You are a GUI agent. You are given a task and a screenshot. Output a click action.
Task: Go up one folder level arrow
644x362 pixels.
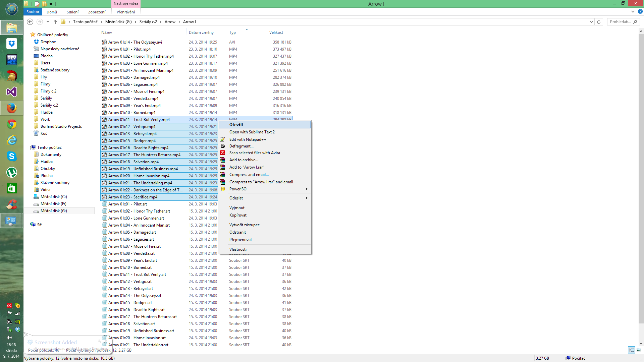click(55, 22)
